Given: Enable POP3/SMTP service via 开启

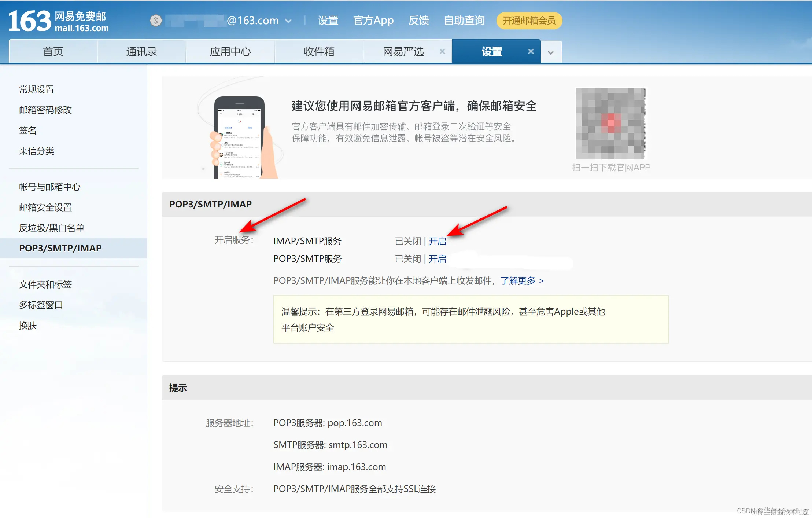Looking at the screenshot, I should tap(437, 259).
